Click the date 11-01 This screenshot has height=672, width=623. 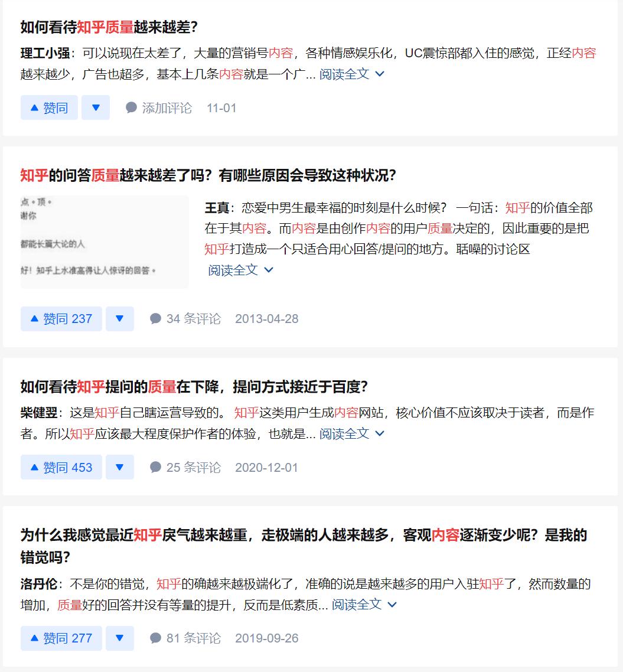221,107
